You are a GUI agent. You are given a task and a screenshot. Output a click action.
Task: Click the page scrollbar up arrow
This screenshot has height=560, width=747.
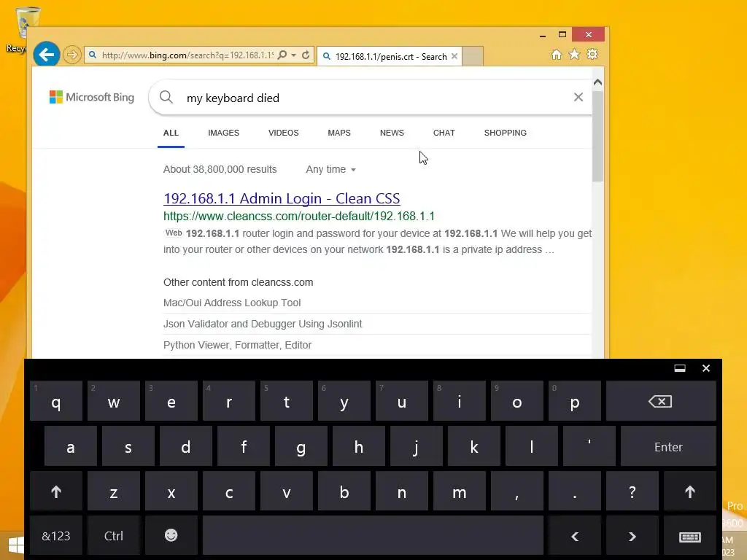[598, 82]
